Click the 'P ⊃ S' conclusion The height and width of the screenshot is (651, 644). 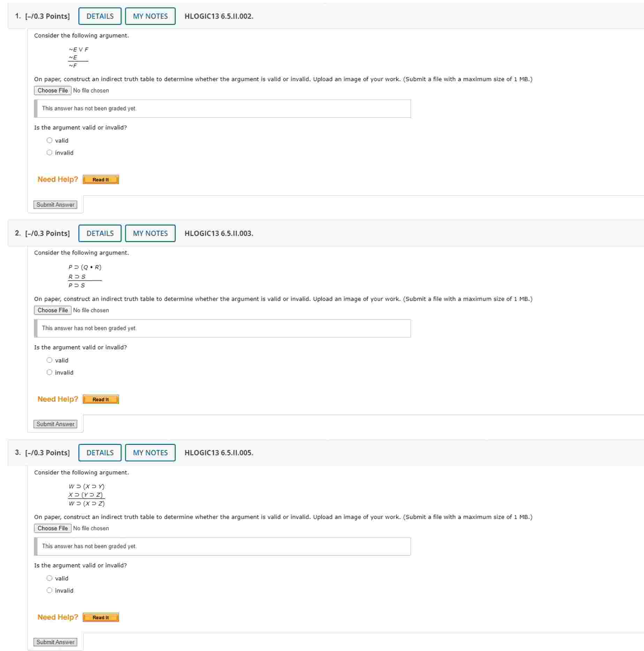77,285
